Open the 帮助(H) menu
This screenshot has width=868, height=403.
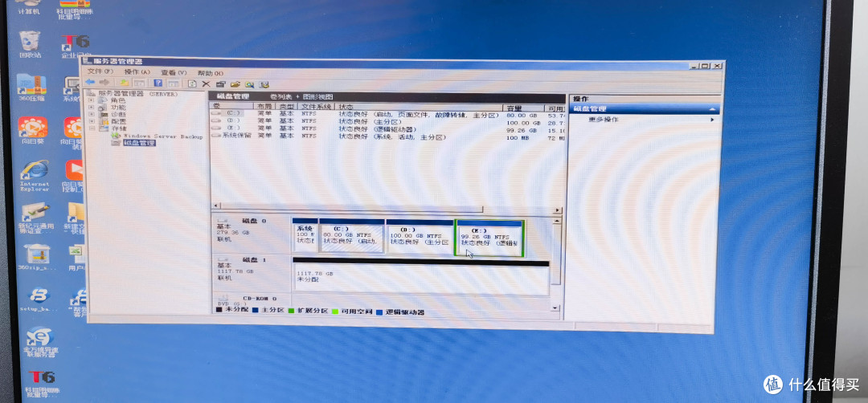tap(211, 73)
